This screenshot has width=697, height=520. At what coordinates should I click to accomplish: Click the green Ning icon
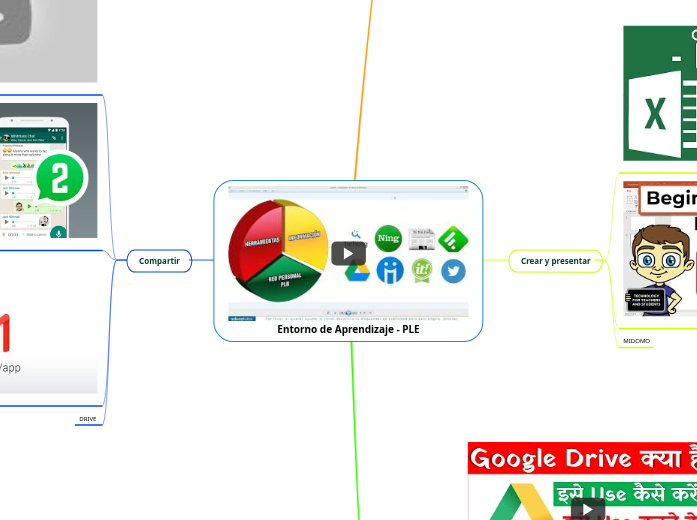tap(388, 238)
